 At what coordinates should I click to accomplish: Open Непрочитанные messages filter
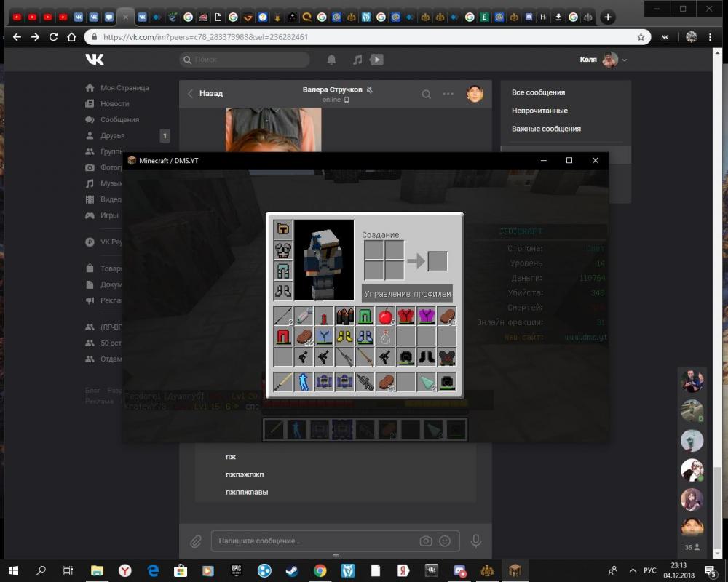539,111
